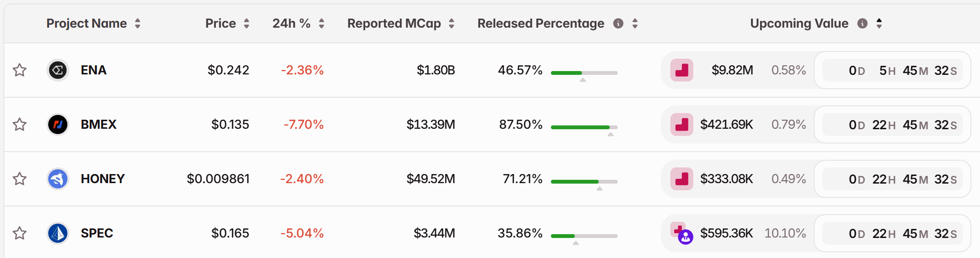The image size is (980, 258).
Task: Click the HONEY token logo icon
Action: click(x=58, y=179)
